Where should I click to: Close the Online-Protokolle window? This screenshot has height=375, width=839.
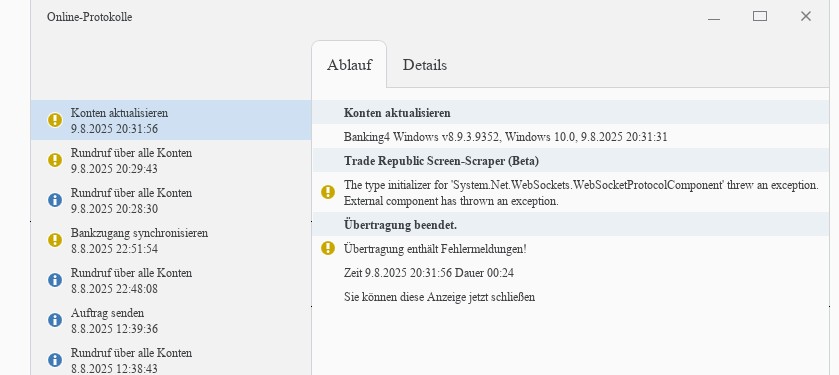(806, 17)
